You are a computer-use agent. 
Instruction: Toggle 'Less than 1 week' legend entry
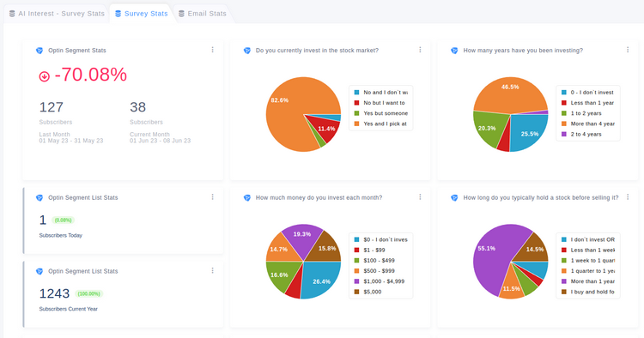click(588, 250)
